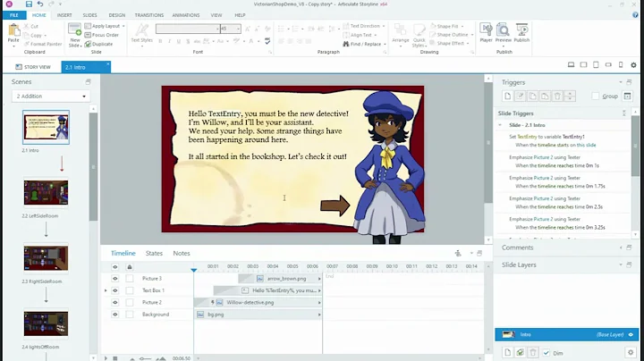The height and width of the screenshot is (361, 644).
Task: Click the Undo icon in title bar
Action: point(40,4)
